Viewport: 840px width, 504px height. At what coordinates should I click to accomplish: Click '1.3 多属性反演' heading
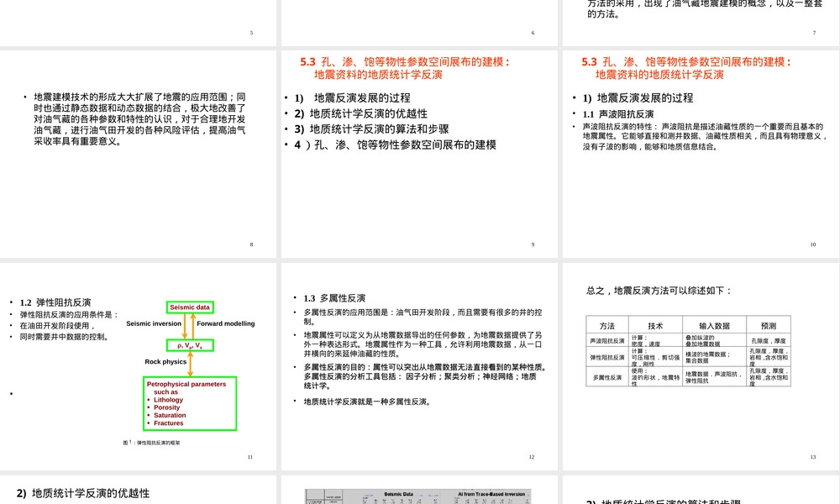334,298
